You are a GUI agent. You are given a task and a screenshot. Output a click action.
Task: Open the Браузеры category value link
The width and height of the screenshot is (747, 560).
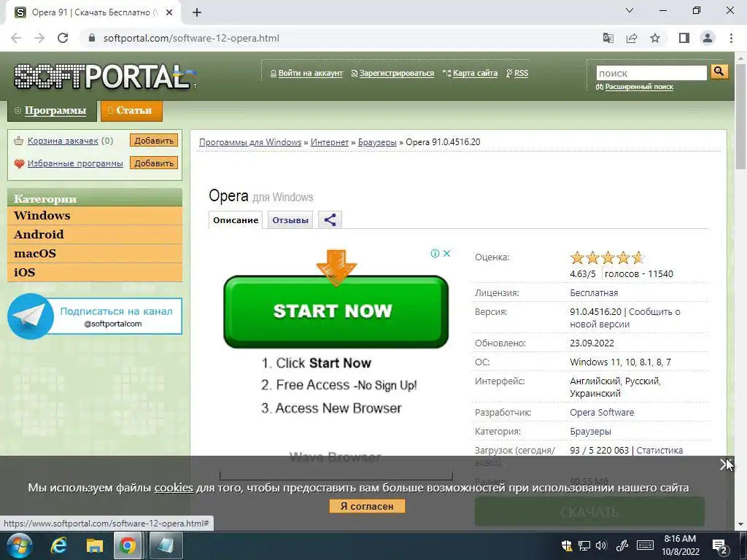pos(590,432)
